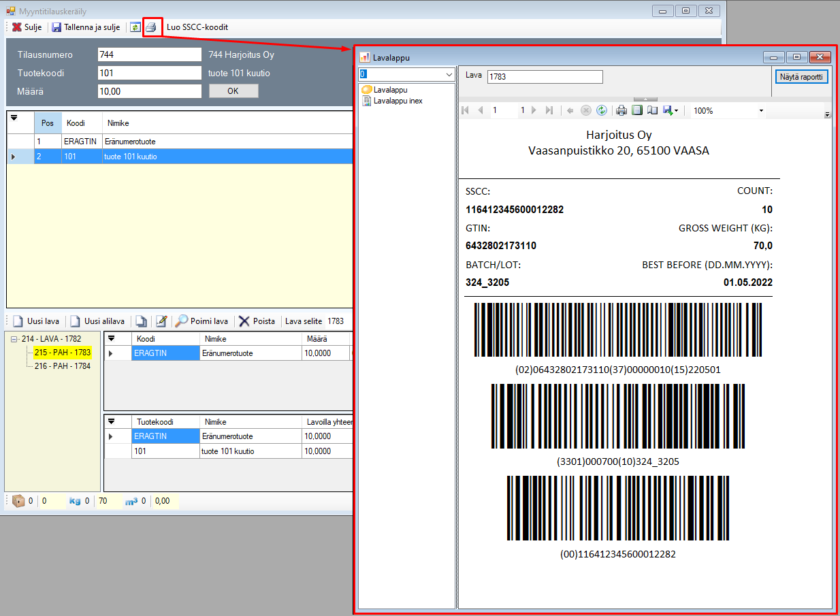Collapse the 214 - LAVA - 1782 tree node

(x=14, y=339)
